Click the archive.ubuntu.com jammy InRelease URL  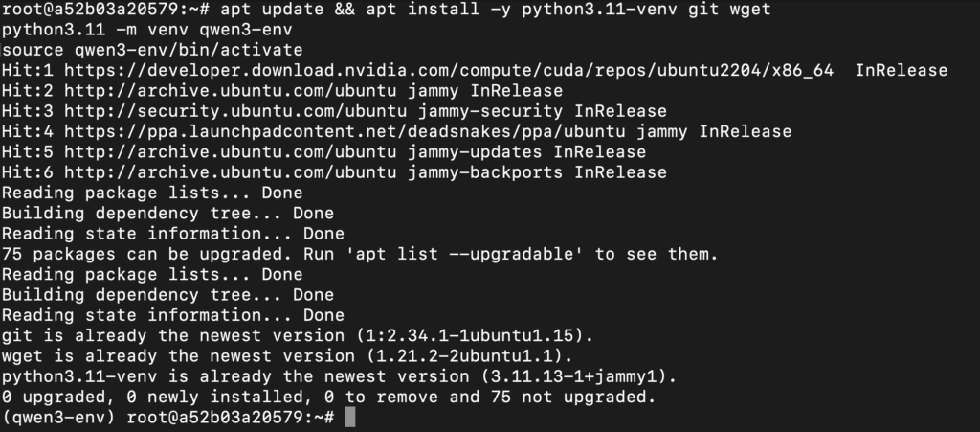(x=230, y=91)
